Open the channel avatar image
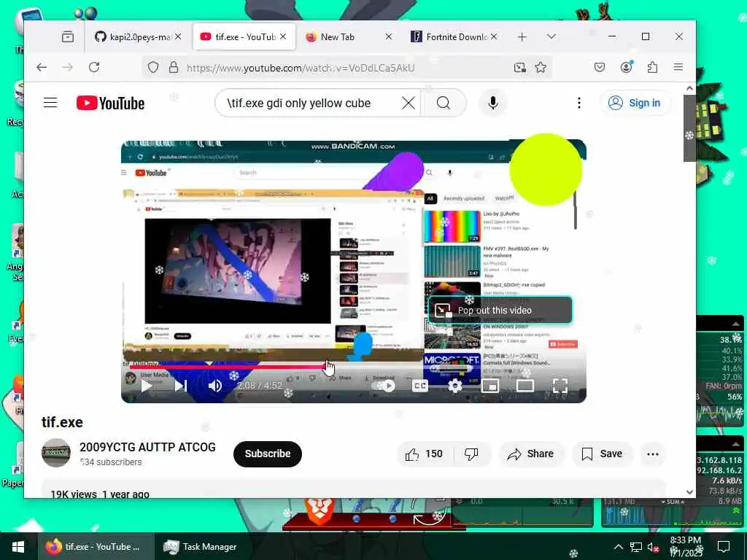This screenshot has width=747, height=560. tap(56, 453)
